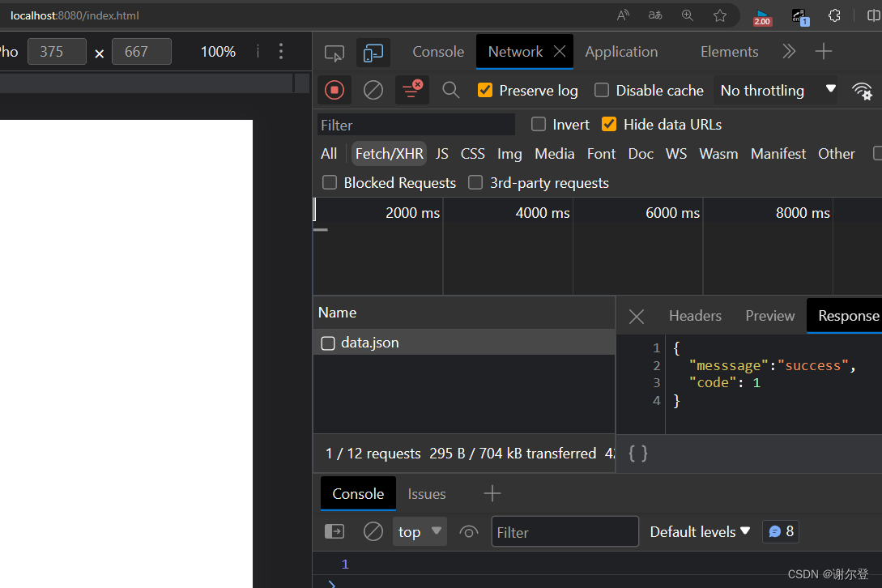The height and width of the screenshot is (588, 882).
Task: Open the 8 messages issues badge
Action: [x=781, y=531]
